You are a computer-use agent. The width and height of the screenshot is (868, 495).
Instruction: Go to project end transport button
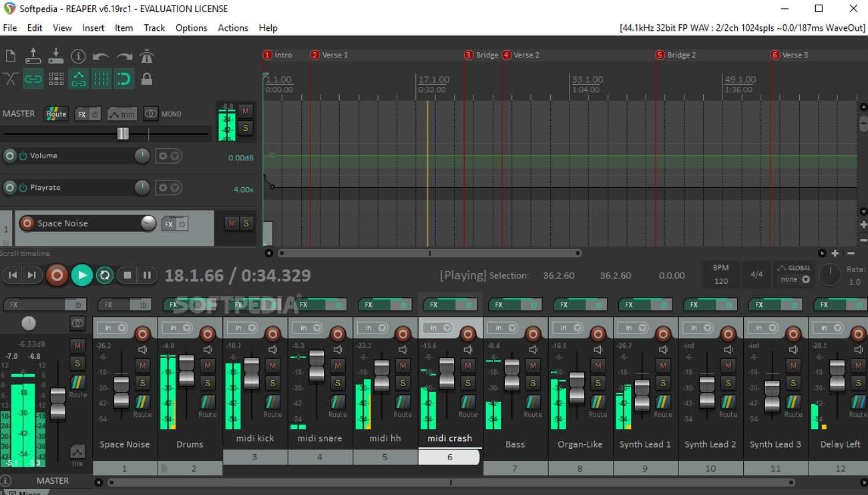[x=32, y=275]
